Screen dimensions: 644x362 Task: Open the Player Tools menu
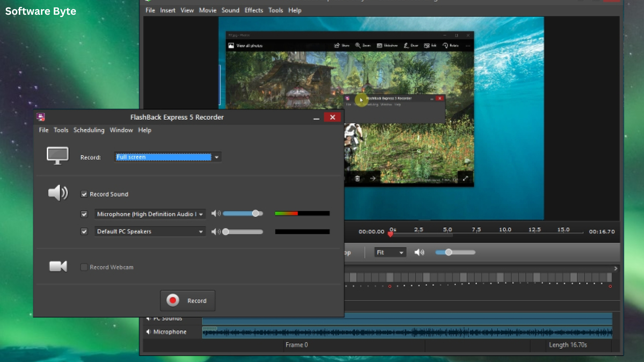[x=276, y=10]
